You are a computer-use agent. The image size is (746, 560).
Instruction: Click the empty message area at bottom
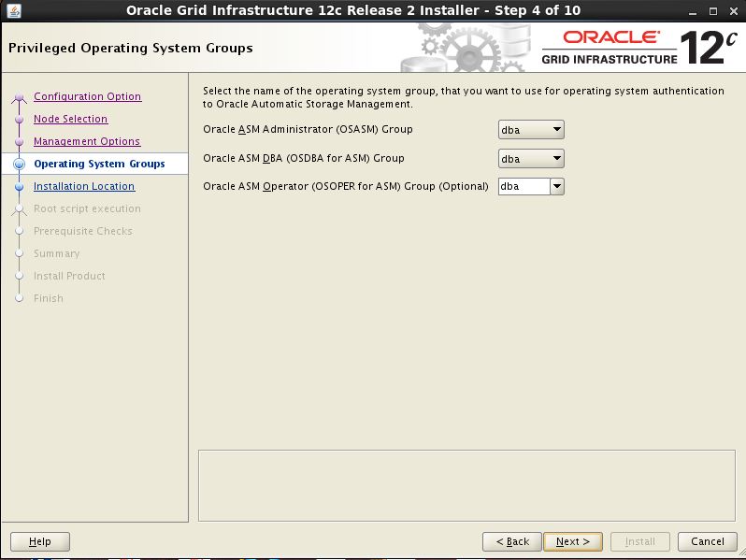[x=466, y=485]
